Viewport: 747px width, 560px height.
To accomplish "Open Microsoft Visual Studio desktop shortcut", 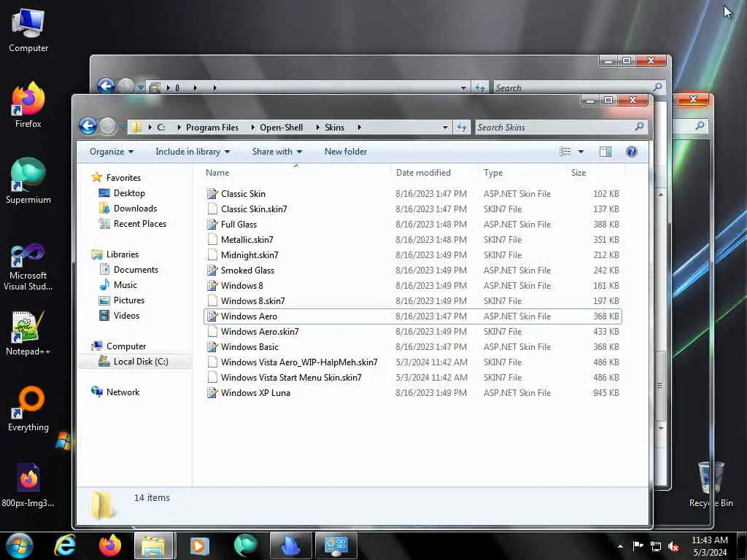I will coord(28,267).
